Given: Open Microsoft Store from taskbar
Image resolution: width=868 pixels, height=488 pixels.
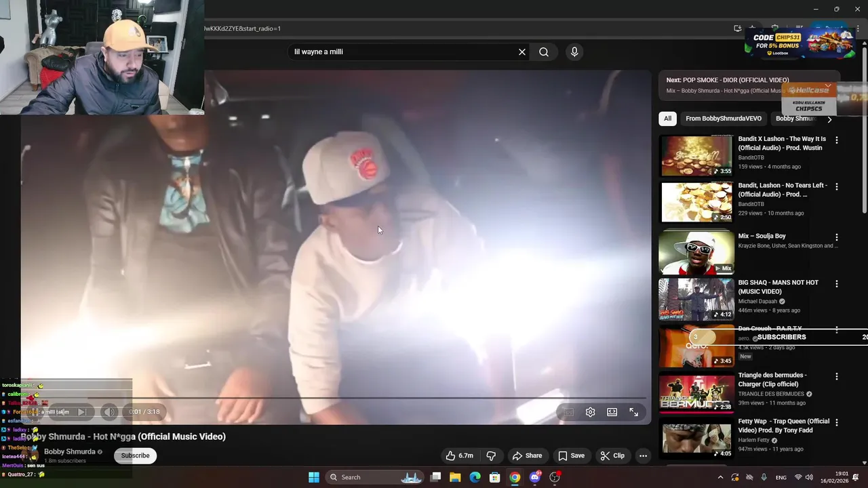Looking at the screenshot, I should point(495,477).
